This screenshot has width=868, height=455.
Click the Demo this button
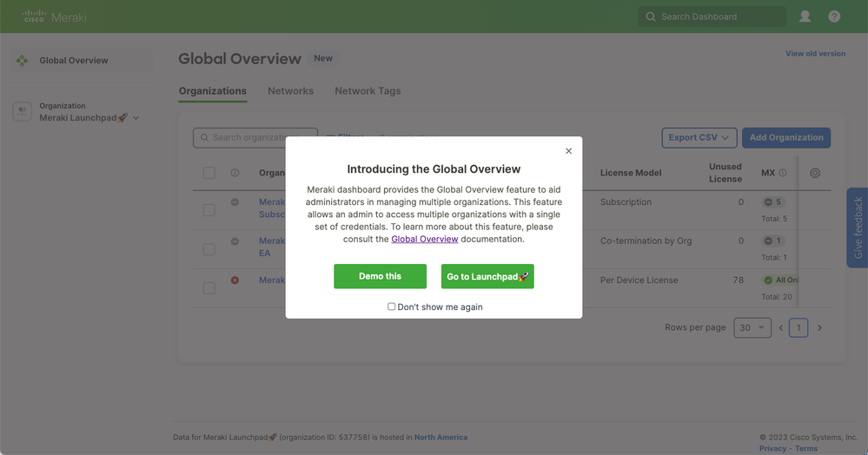click(380, 276)
